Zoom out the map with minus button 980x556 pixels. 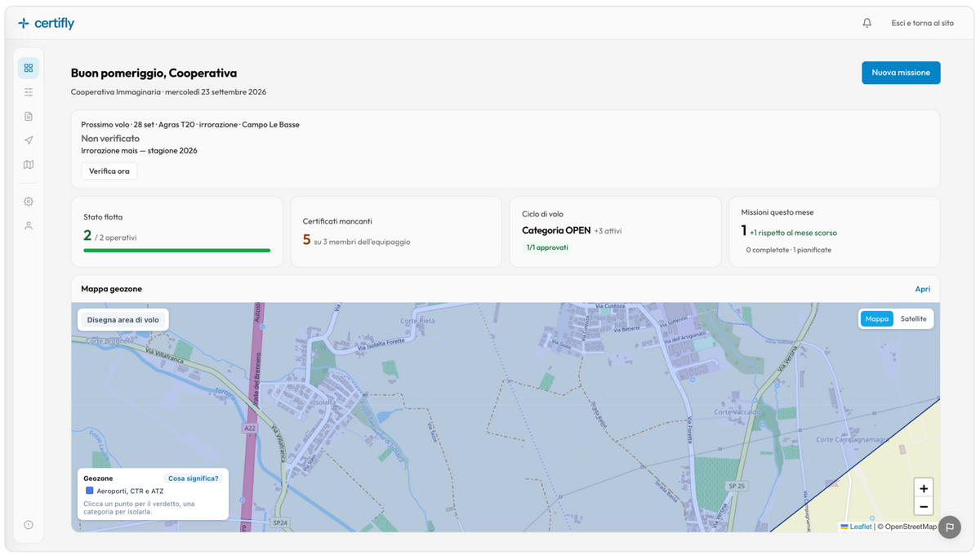[x=924, y=507]
